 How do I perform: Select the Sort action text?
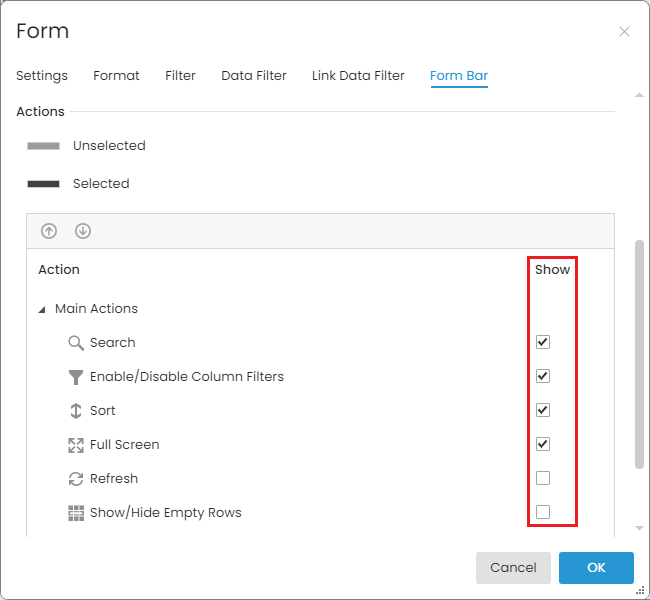tap(103, 411)
